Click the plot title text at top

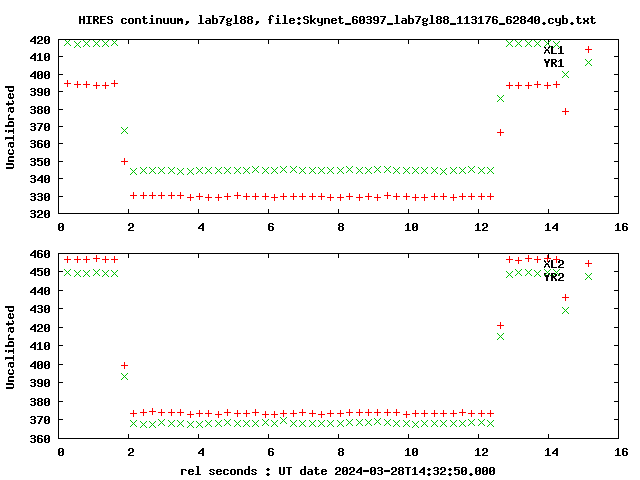point(337,20)
